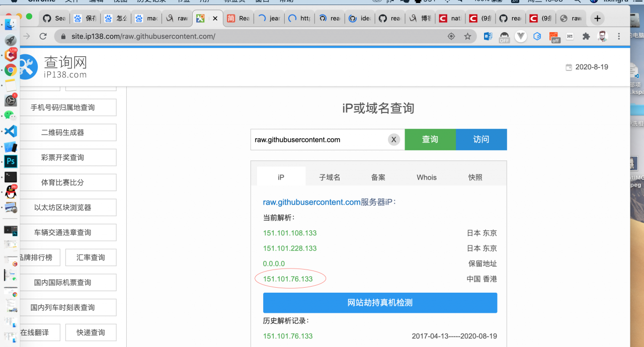Image resolution: width=644 pixels, height=347 pixels.
Task: Open the Chrome extensions puzzle-piece icon
Action: tap(586, 36)
